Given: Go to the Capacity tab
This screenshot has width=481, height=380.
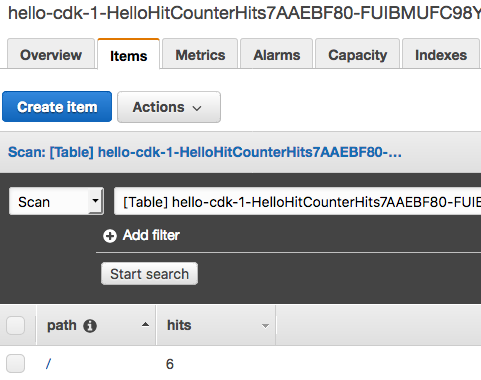Looking at the screenshot, I should click(357, 54).
